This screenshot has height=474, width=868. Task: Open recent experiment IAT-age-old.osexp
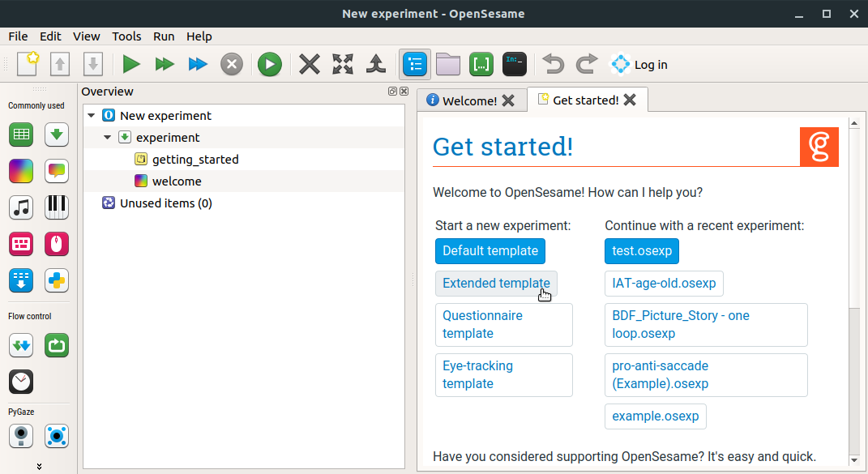point(664,284)
